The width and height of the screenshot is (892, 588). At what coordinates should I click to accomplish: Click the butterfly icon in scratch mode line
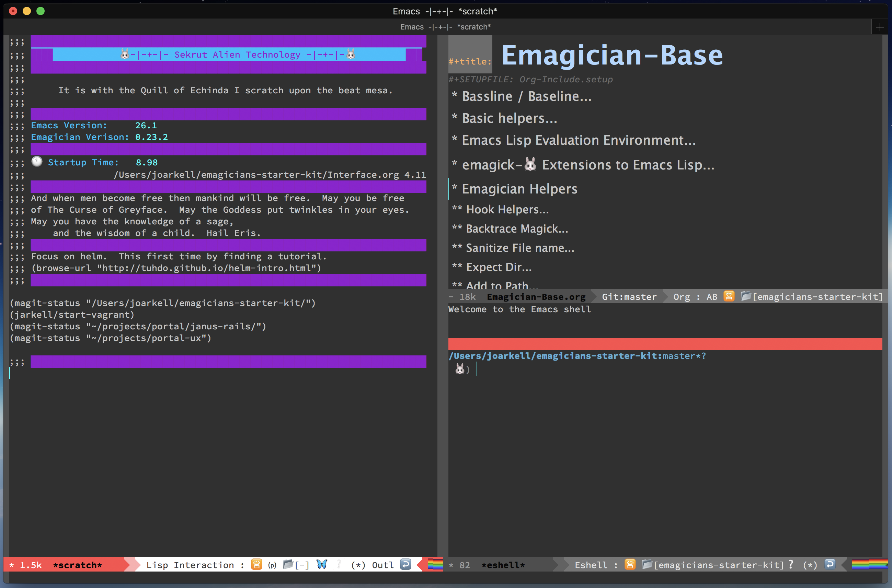pyautogui.click(x=322, y=564)
